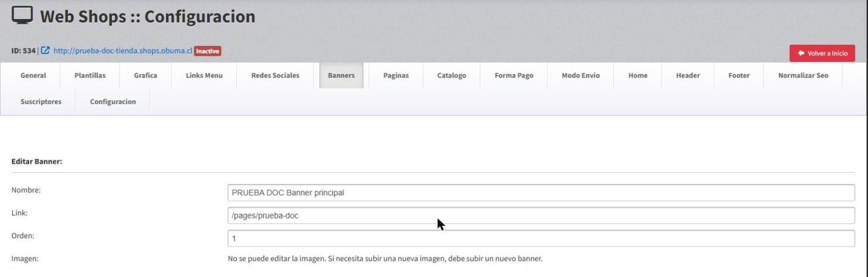Open the Redes Sociales tab
Screen dimensions: 868x277
pyautogui.click(x=275, y=76)
